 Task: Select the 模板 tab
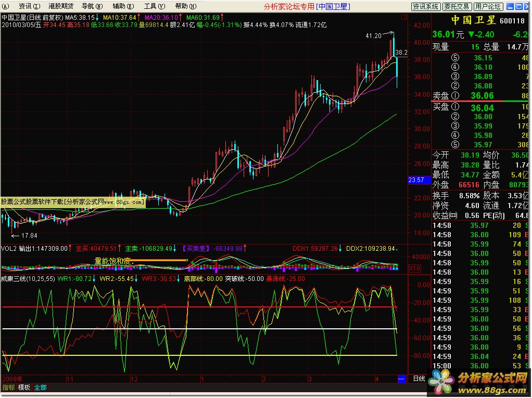point(24,387)
